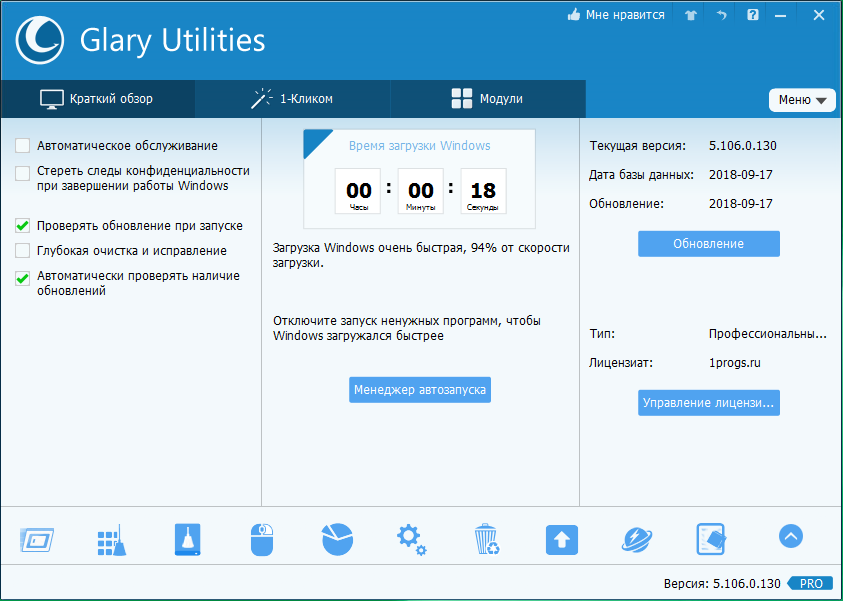Viewport: 843px width, 601px height.
Task: Expand the bottom toolbar with the chevron
Action: pos(790,536)
